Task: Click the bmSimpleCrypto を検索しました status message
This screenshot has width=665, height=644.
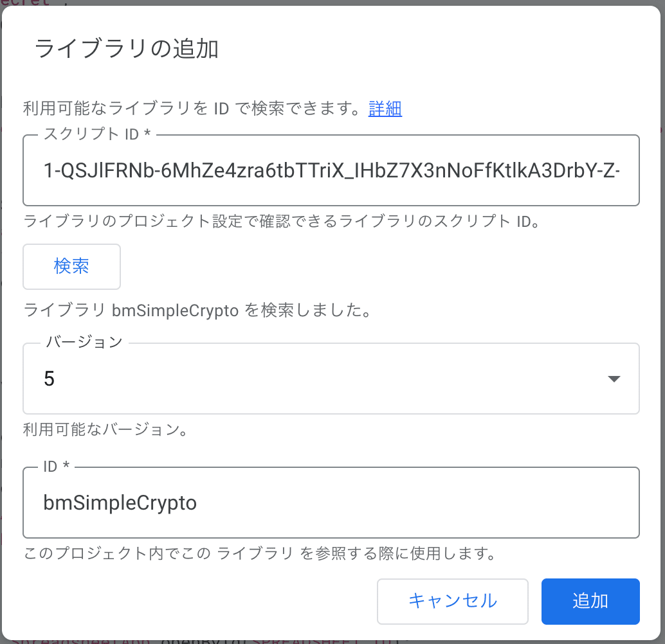Action: (197, 311)
